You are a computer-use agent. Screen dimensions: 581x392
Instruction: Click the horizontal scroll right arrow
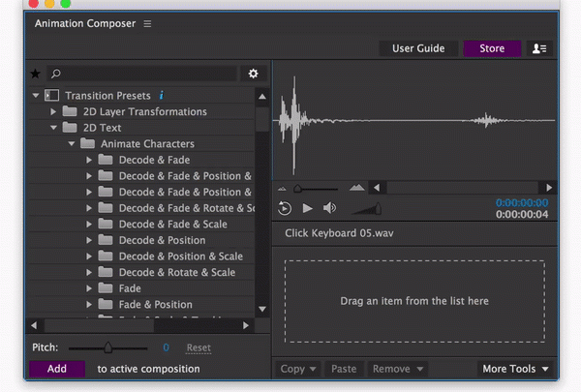[x=246, y=325]
